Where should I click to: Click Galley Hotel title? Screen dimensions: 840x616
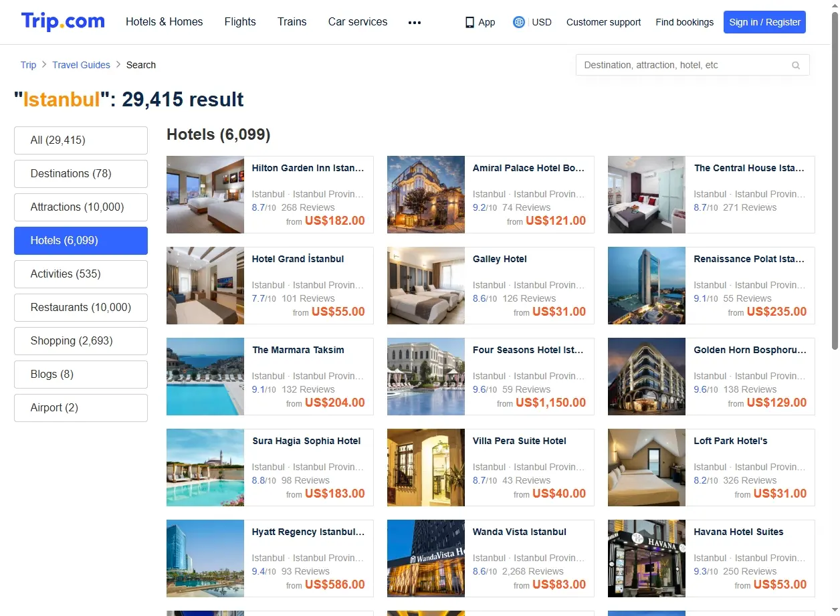pyautogui.click(x=500, y=260)
